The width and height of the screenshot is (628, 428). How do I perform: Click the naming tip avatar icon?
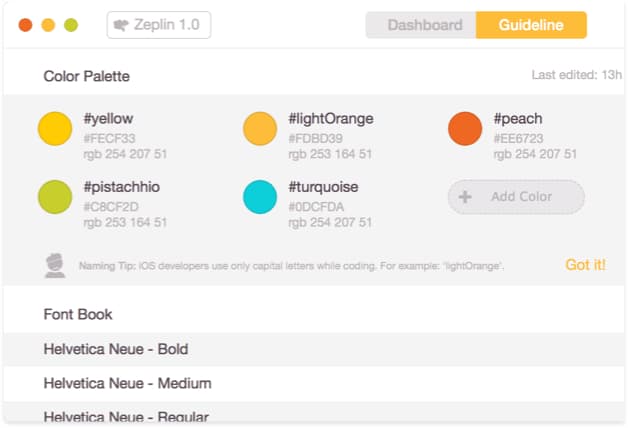pyautogui.click(x=55, y=265)
